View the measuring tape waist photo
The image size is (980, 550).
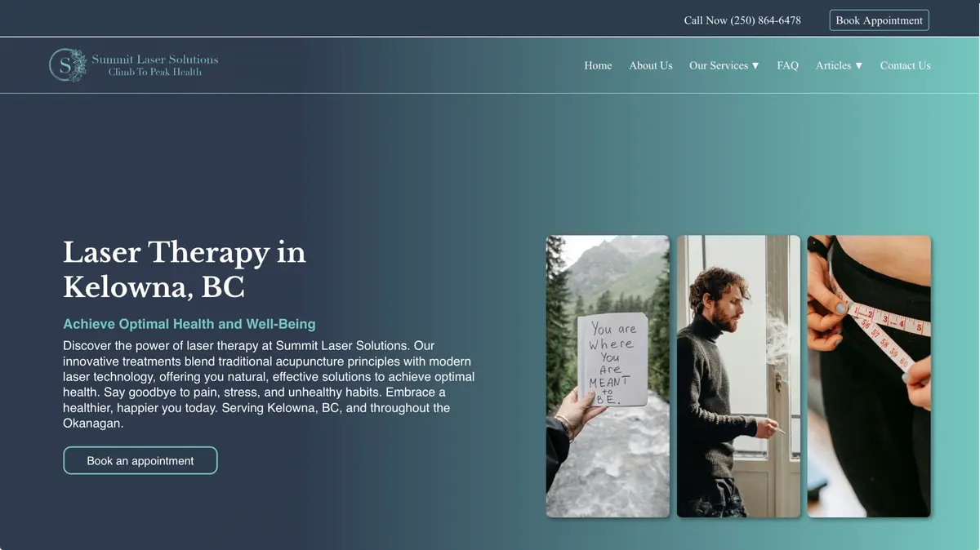click(x=869, y=376)
